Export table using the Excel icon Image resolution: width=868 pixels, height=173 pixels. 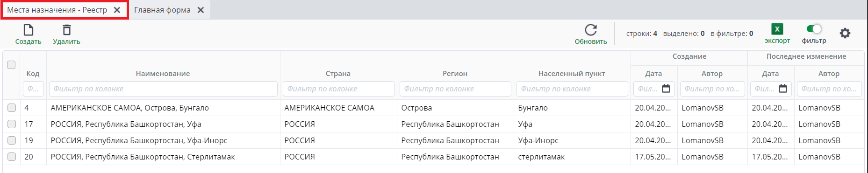pos(777,29)
